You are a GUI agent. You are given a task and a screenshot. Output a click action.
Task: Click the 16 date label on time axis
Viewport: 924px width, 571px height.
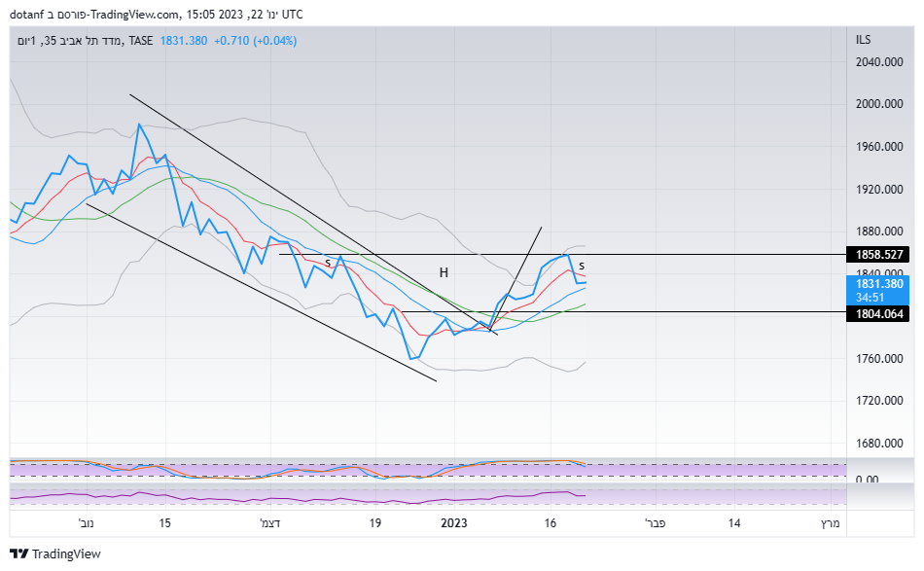[x=550, y=523]
